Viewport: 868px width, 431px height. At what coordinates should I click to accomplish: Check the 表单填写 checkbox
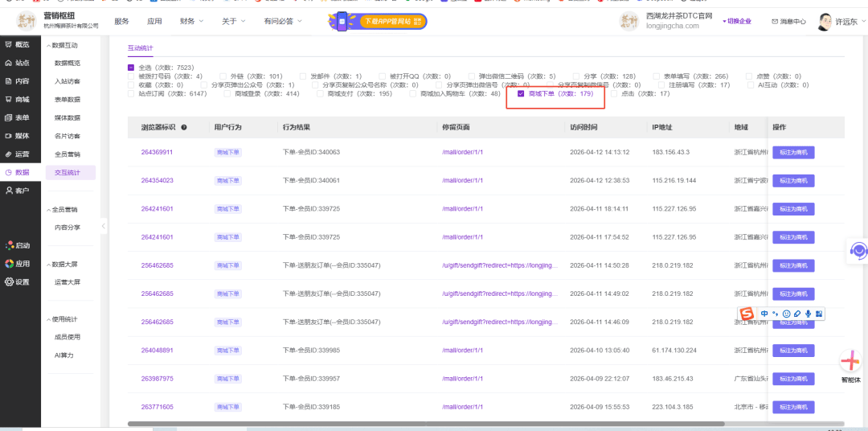click(656, 76)
